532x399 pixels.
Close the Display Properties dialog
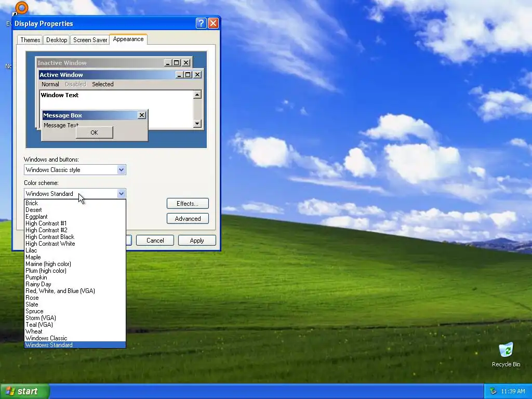pos(213,23)
